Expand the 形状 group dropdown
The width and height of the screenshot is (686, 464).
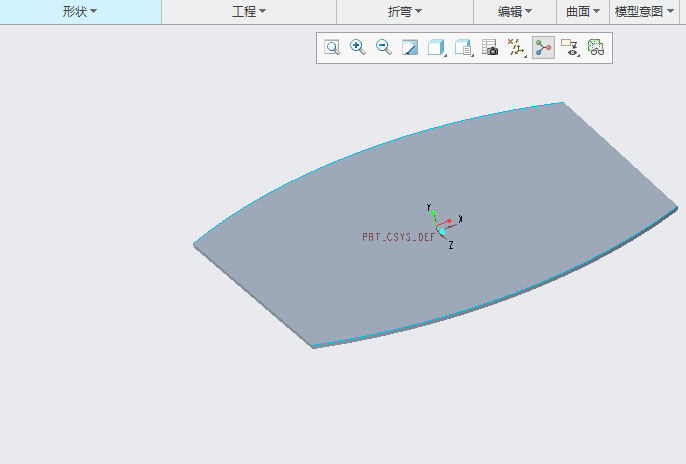(x=80, y=12)
